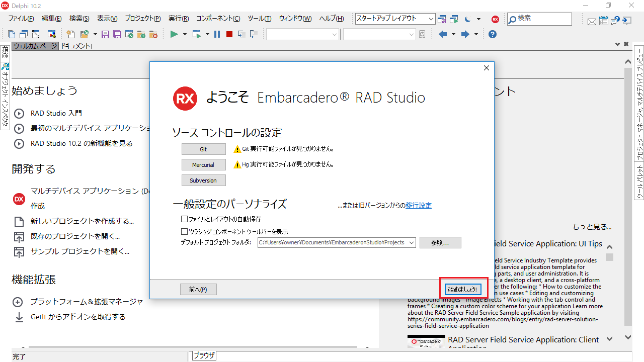The height and width of the screenshot is (362, 644).
Task: Click the 始めましょう! button
Action: click(x=462, y=289)
